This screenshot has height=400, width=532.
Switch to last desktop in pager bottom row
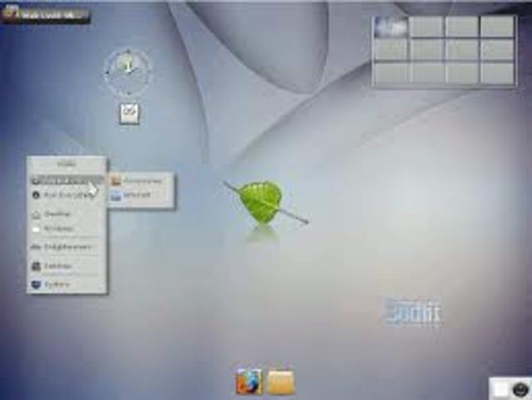pyautogui.click(x=497, y=72)
